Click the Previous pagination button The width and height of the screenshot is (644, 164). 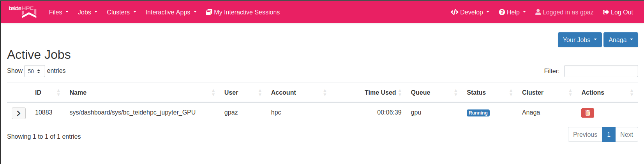585,134
